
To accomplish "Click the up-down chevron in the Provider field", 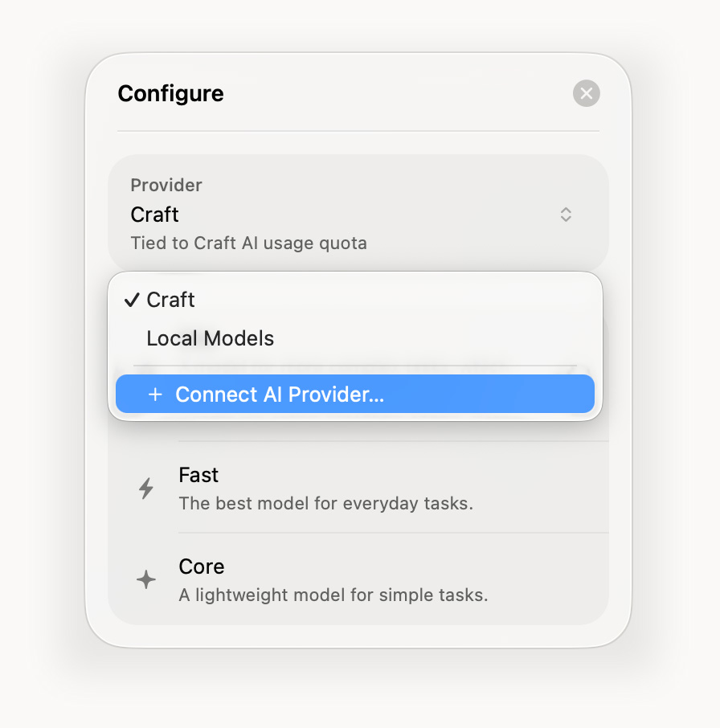I will coord(566,215).
